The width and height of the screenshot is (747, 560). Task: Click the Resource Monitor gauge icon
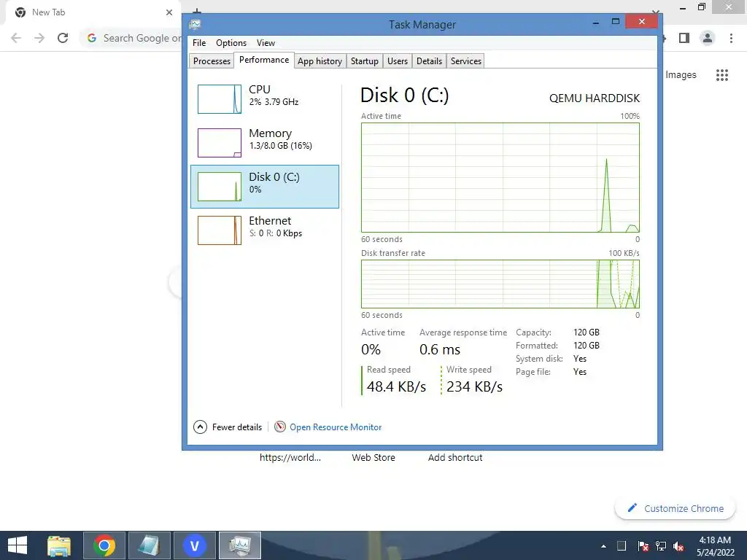pos(280,427)
